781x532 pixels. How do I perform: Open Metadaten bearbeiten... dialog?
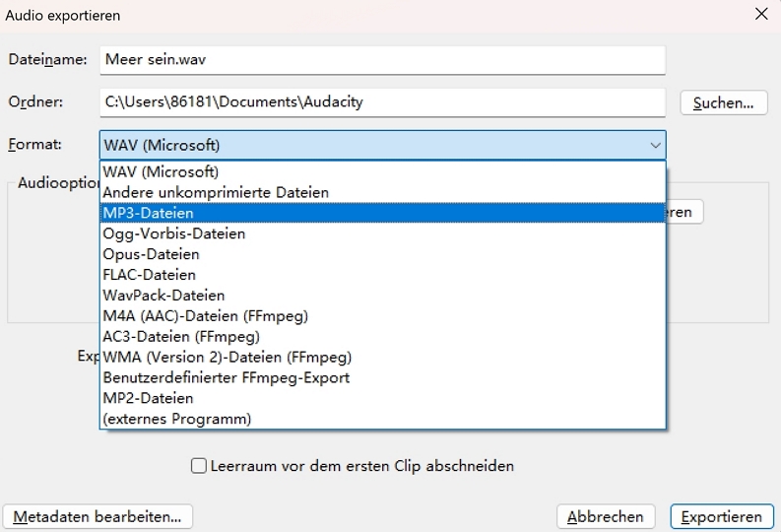[x=98, y=516]
